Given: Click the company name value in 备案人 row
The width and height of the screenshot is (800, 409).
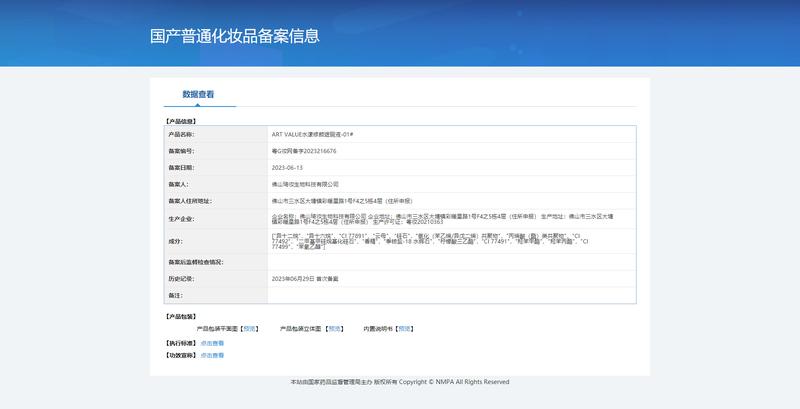Looking at the screenshot, I should point(305,184).
